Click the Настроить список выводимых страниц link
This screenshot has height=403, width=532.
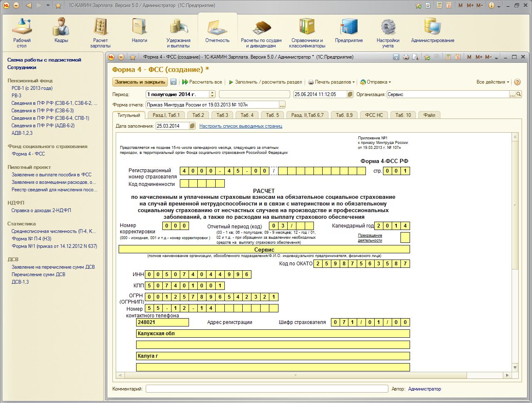pos(241,126)
